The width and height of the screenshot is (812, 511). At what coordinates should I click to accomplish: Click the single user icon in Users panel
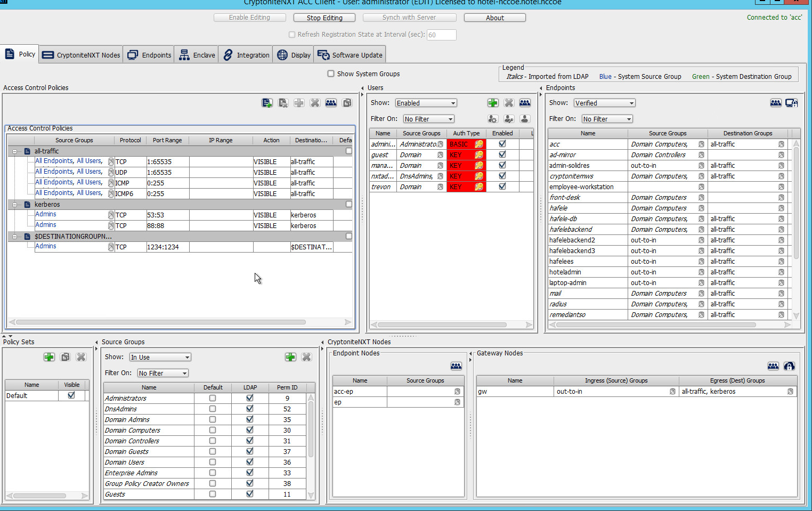pyautogui.click(x=525, y=119)
